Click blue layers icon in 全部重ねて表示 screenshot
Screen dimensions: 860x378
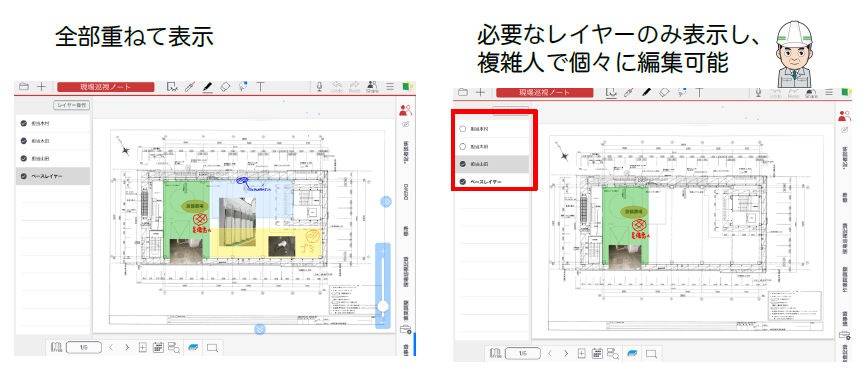tap(193, 347)
